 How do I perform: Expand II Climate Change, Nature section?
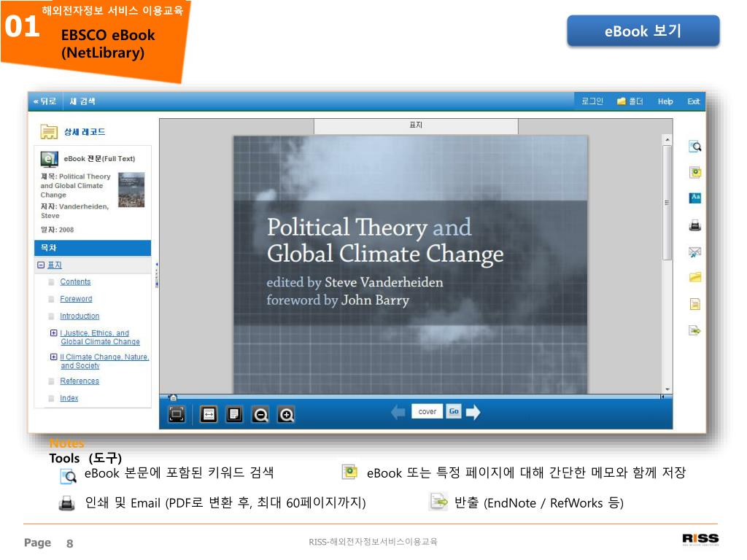pos(53,357)
